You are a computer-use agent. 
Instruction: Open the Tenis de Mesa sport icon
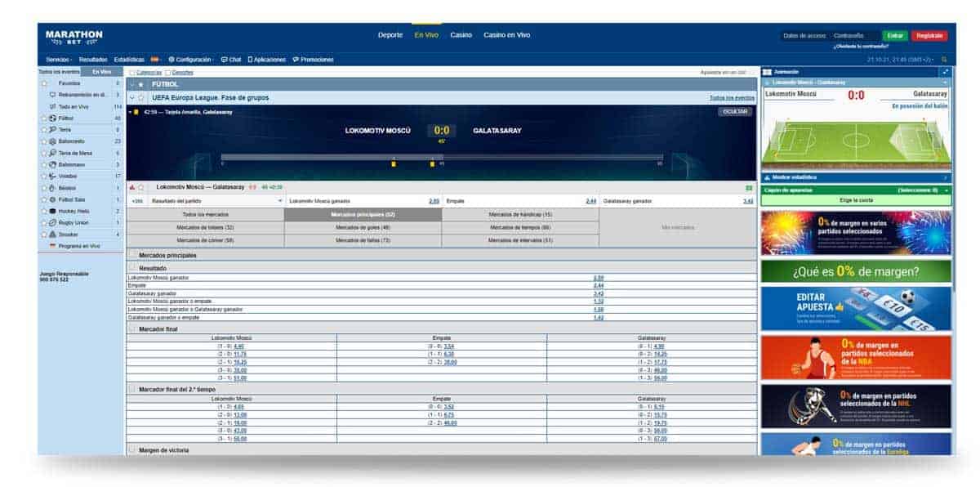coord(53,153)
